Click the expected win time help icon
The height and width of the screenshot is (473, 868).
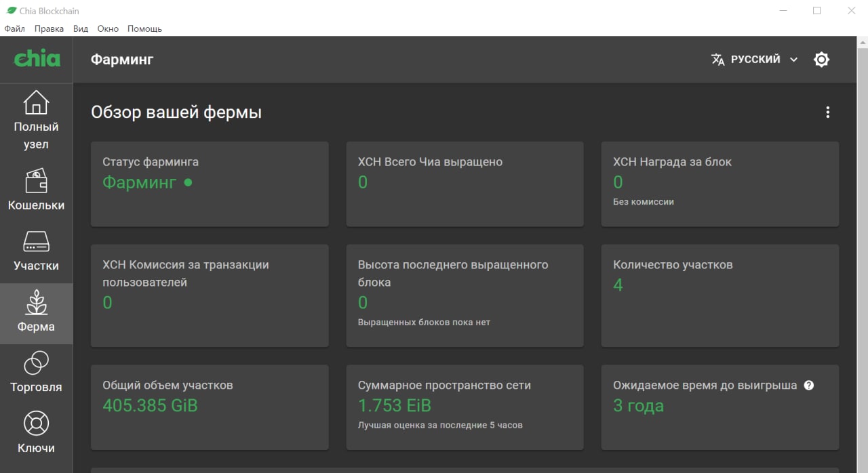pyautogui.click(x=808, y=385)
